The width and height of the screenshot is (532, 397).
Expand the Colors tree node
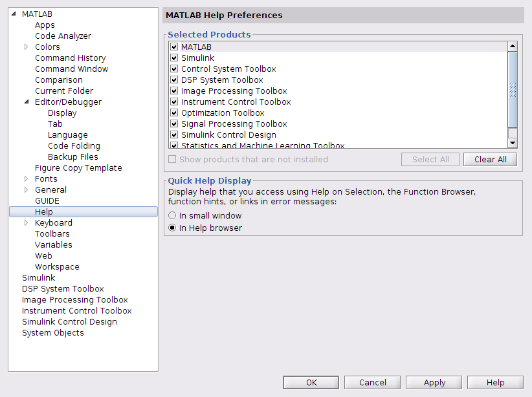point(26,47)
